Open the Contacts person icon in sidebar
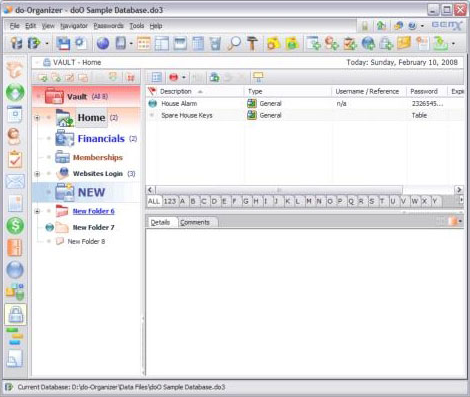This screenshot has width=470, height=397. coord(14,136)
